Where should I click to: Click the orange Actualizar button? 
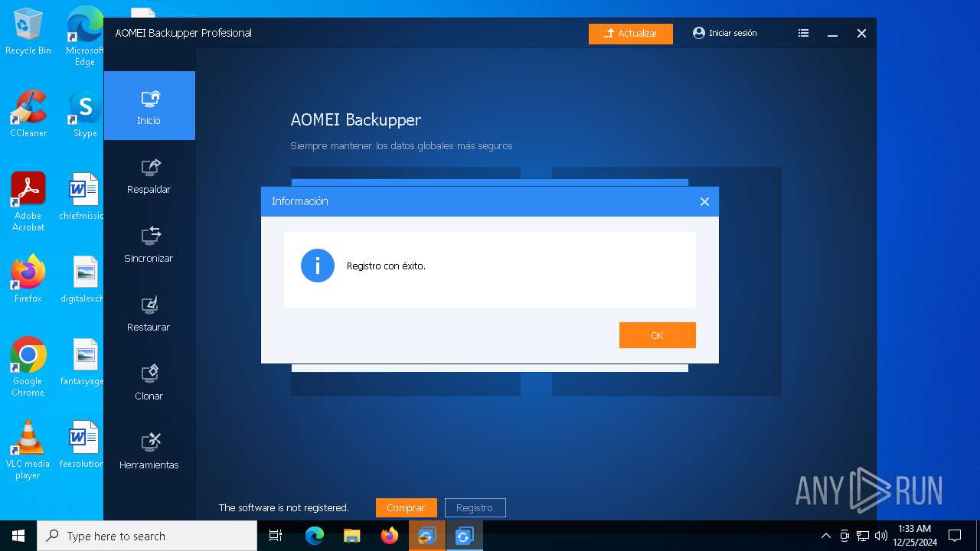631,34
